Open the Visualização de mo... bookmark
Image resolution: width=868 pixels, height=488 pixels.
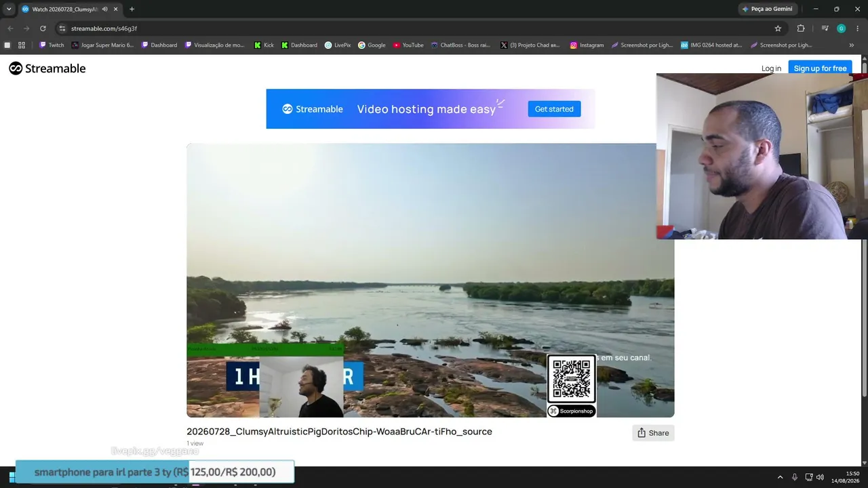coord(214,45)
